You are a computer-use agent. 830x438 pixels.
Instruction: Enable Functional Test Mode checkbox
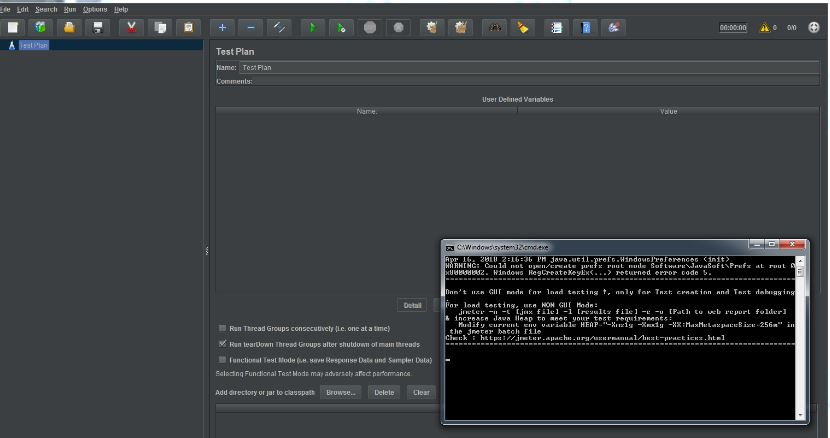(222, 360)
